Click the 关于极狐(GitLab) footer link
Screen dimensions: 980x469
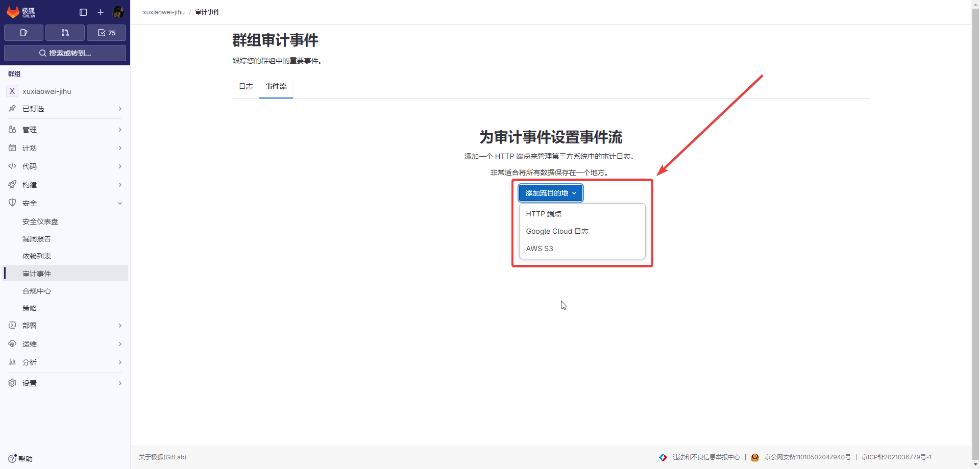tap(162, 457)
